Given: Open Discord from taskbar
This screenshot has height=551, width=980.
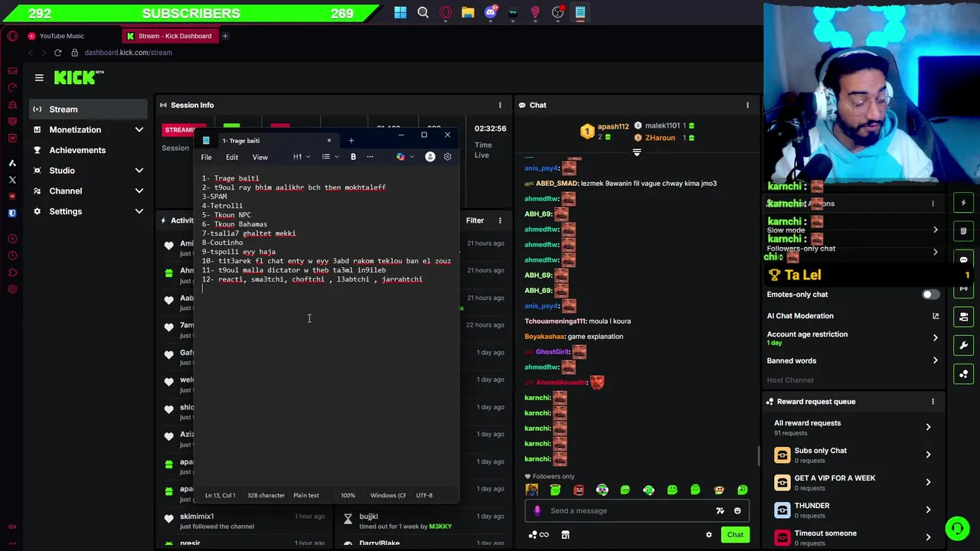Looking at the screenshot, I should [x=491, y=12].
